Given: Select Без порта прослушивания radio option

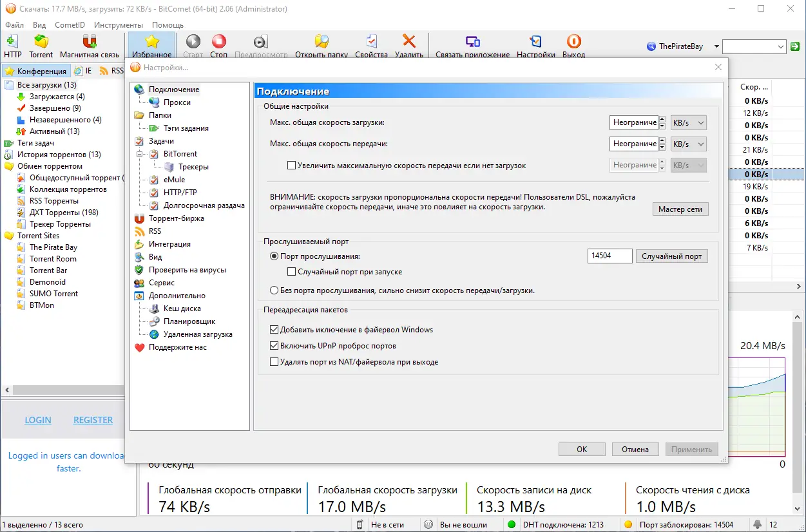Looking at the screenshot, I should (x=274, y=290).
